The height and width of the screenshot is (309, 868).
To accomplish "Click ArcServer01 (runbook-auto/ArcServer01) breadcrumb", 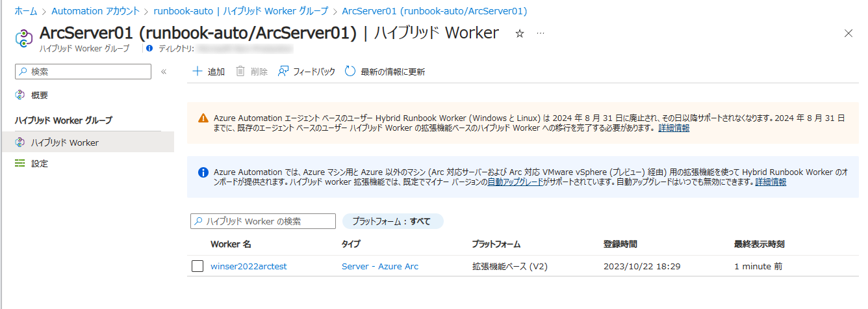I will click(434, 11).
